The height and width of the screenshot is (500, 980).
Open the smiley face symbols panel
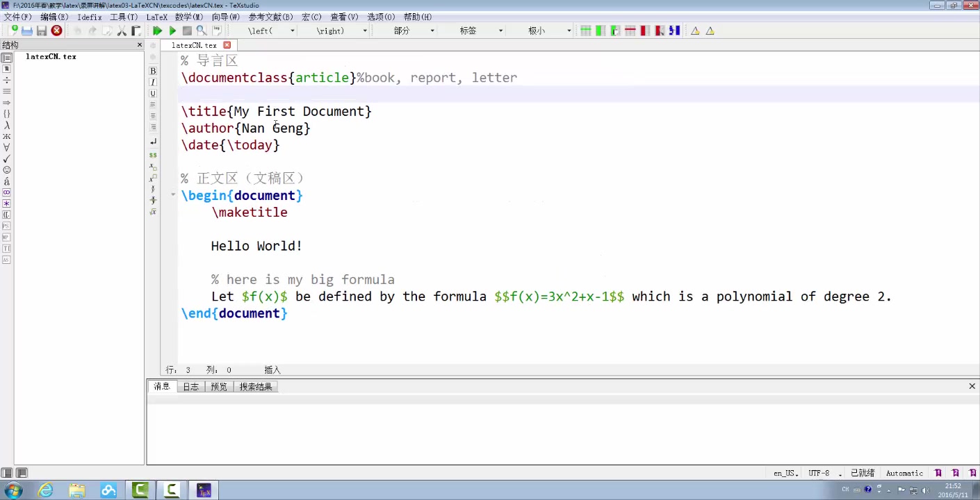tap(6, 169)
